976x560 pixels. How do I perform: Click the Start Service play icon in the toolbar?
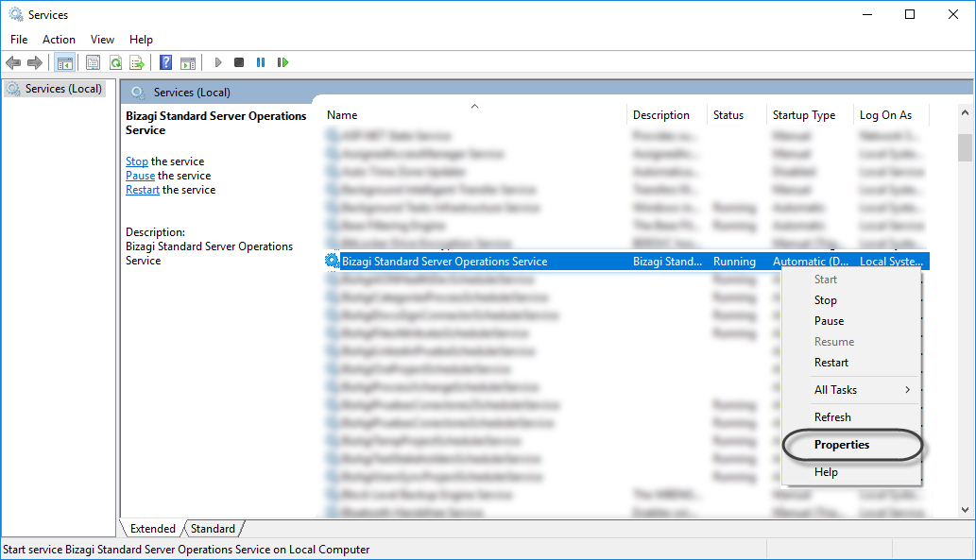(x=218, y=62)
